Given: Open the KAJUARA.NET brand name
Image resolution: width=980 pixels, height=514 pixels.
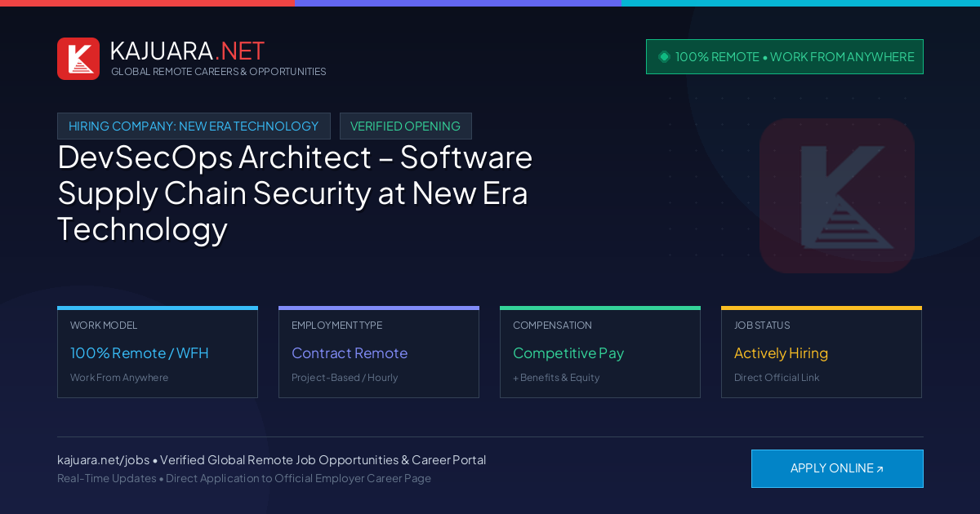Looking at the screenshot, I should coord(187,51).
